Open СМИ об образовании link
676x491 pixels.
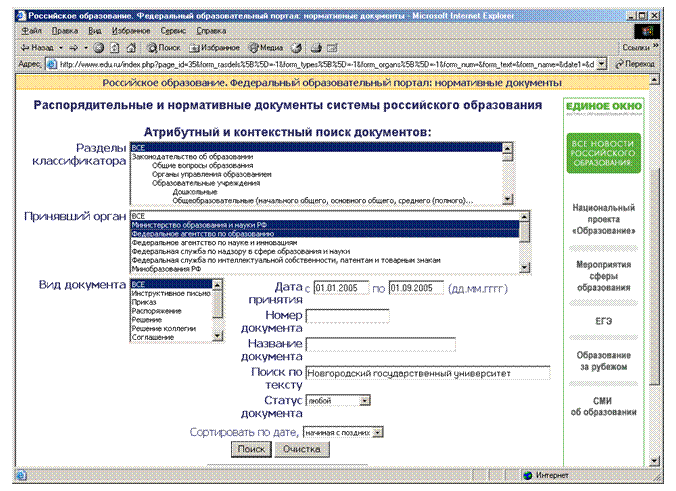(x=603, y=407)
